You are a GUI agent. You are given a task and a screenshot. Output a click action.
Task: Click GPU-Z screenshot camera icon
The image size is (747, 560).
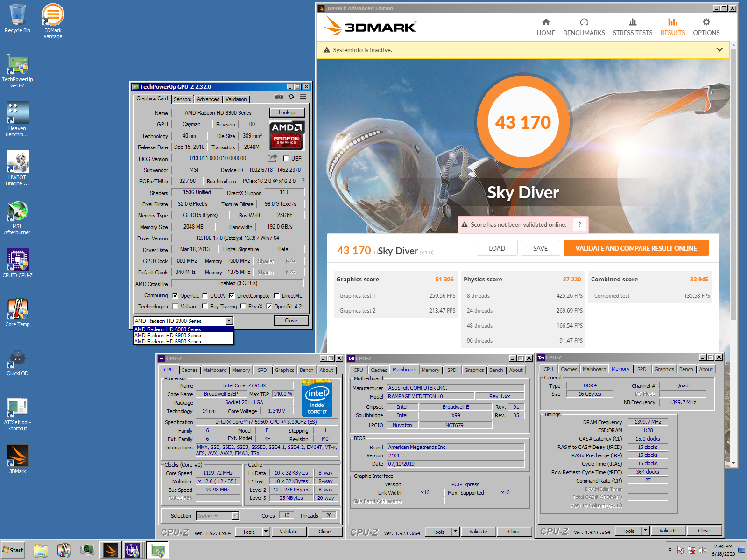[x=279, y=97]
